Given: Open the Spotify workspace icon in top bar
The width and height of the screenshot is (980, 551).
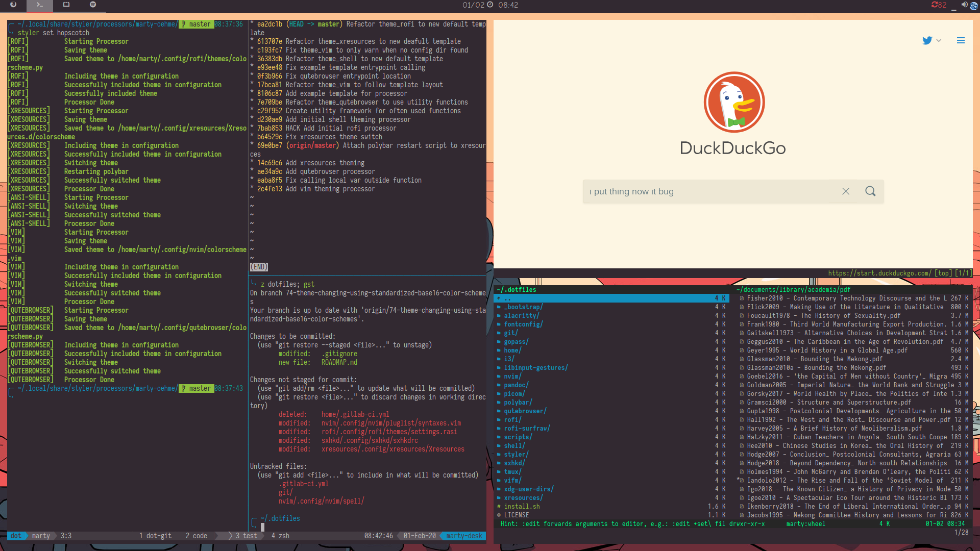Looking at the screenshot, I should point(93,5).
